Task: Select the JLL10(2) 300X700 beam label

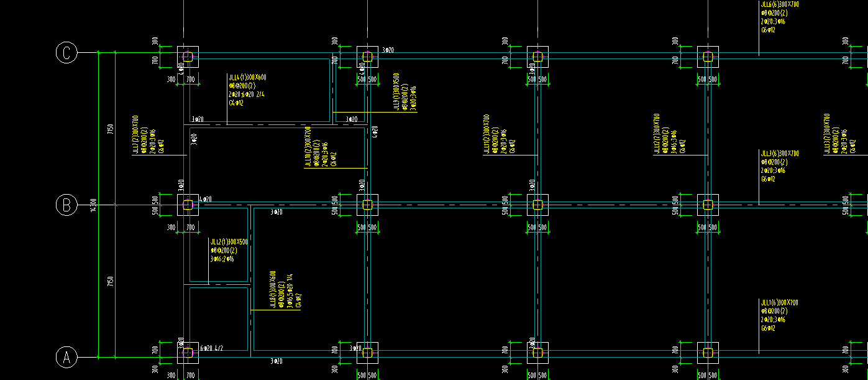Action: (x=320, y=147)
